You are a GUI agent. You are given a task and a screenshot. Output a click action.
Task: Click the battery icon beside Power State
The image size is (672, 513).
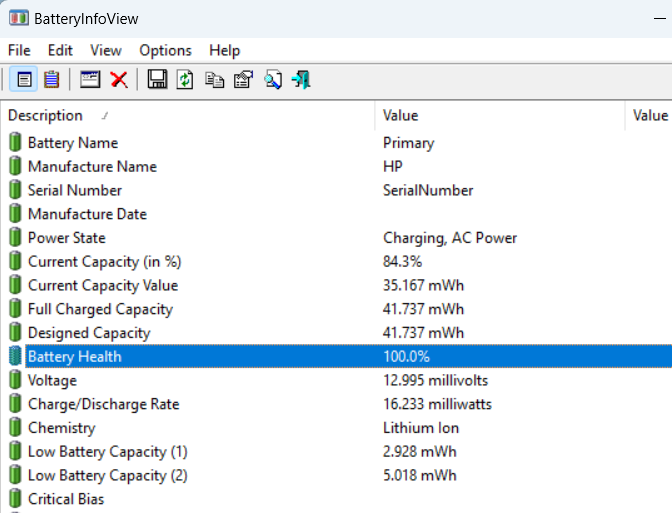pyautogui.click(x=15, y=237)
